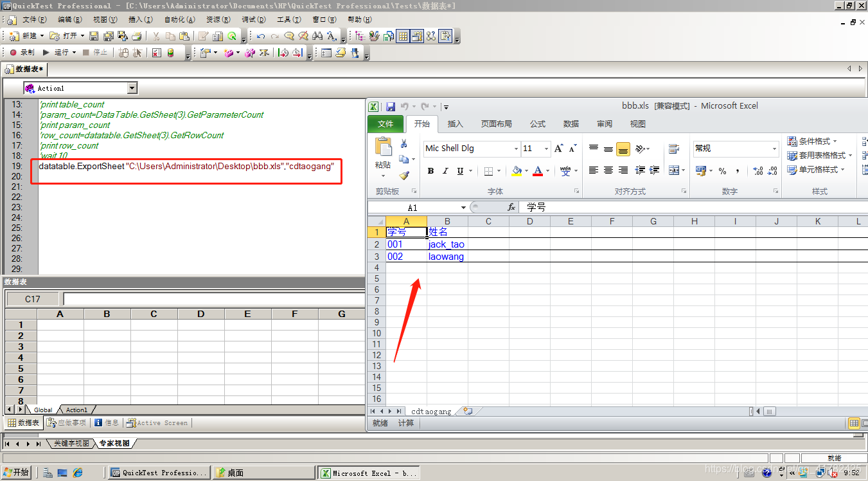Open QTP 工具(T) menu
Image resolution: width=868 pixels, height=481 pixels.
point(289,19)
